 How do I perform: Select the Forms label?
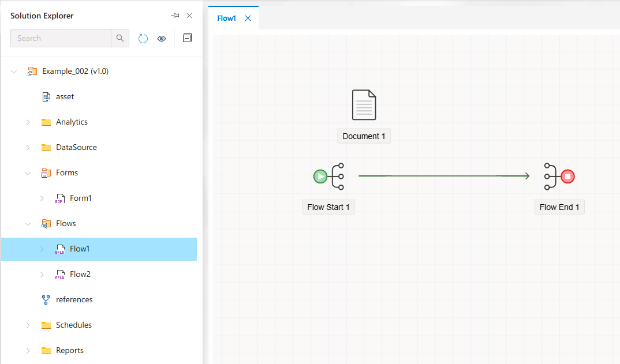coord(67,172)
